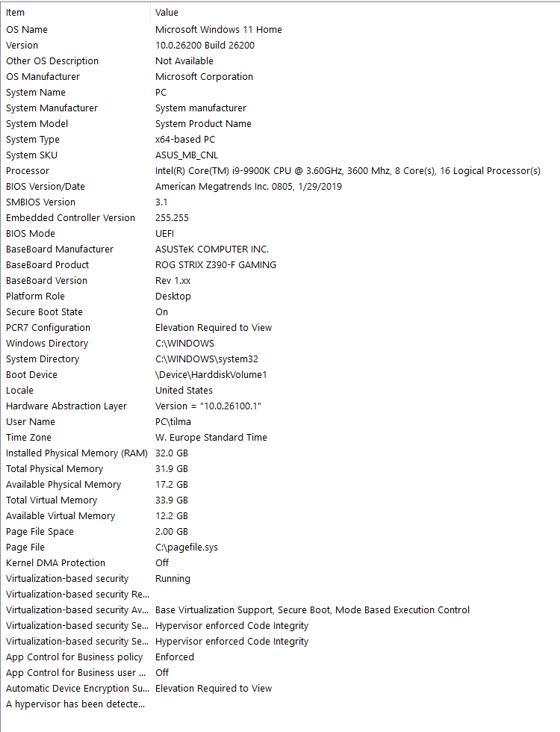Select the Kernel DMA Protection row

(55, 563)
